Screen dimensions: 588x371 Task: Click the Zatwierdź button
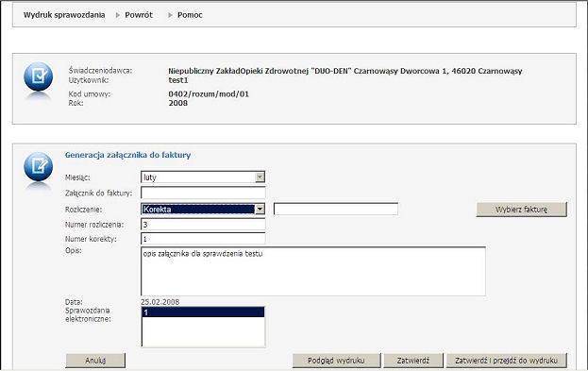(413, 361)
